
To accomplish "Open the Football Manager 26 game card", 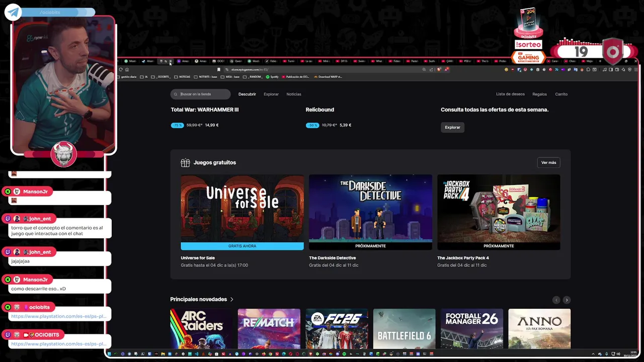I will coord(472,328).
